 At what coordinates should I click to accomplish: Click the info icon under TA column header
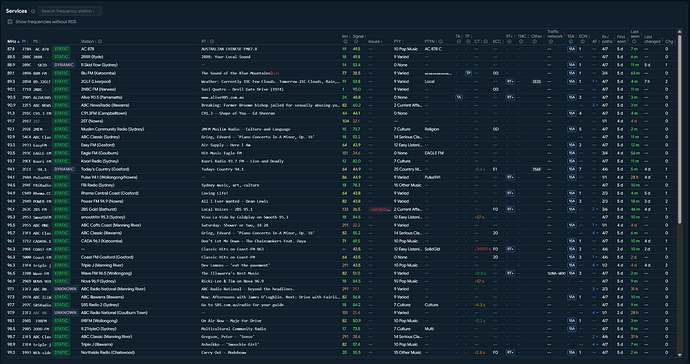click(458, 42)
